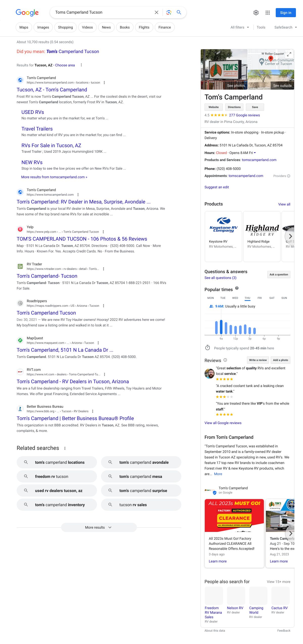
Task: Click the Directions button
Action: point(234,107)
